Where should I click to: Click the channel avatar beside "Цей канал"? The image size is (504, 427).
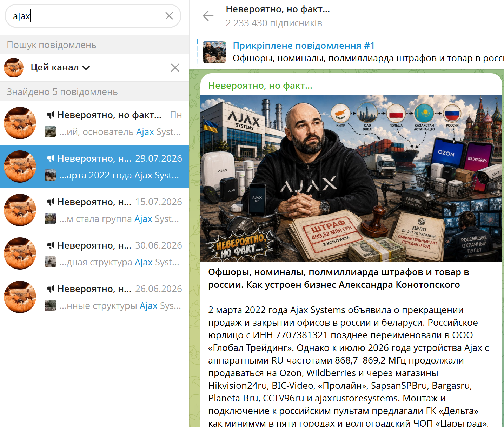point(14,68)
